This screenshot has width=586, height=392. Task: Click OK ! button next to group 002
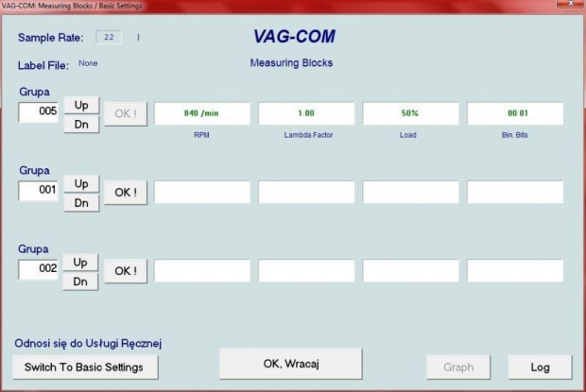[126, 271]
